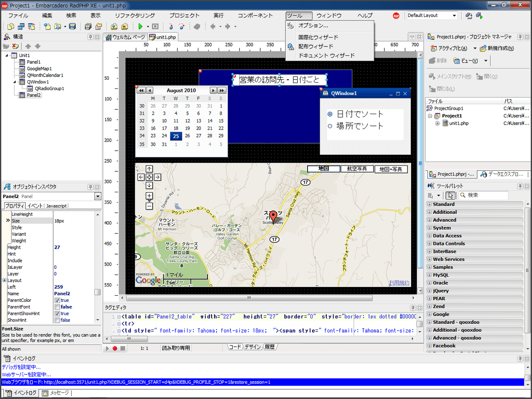Switch to the メッセージ tab at bottom
Image resolution: width=532 pixels, height=399 pixels.
coord(56,393)
